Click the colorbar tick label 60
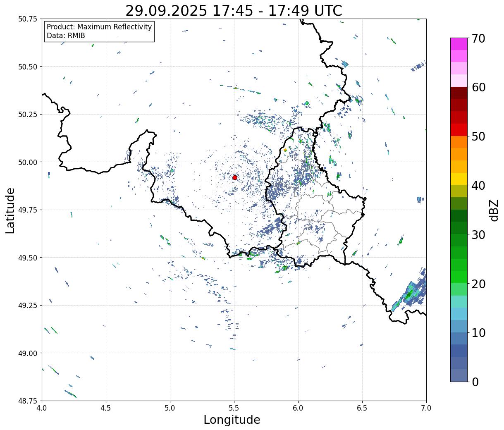This screenshot has height=430, width=504. coord(478,87)
